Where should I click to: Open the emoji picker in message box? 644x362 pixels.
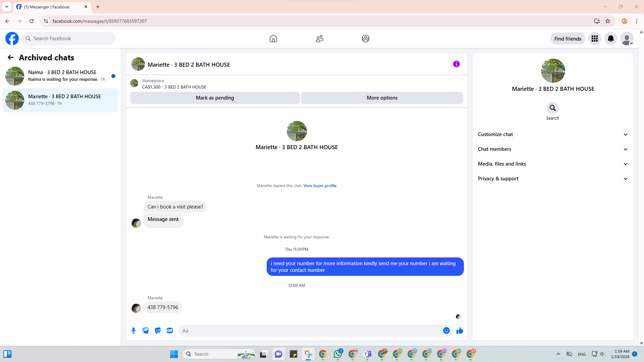click(446, 330)
